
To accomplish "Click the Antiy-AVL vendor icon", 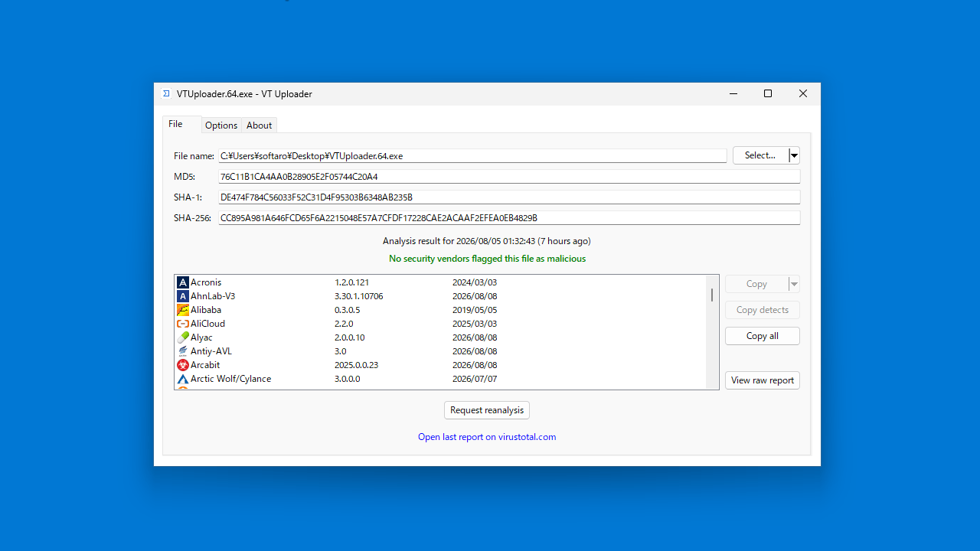I will [183, 351].
